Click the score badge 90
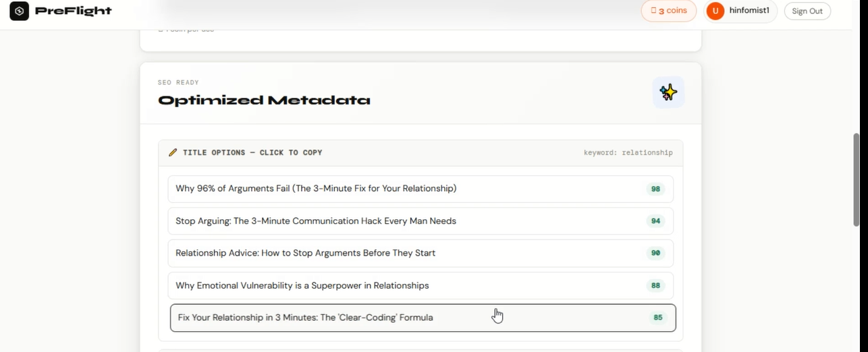Screen dimensions: 868x352 [x=655, y=254]
